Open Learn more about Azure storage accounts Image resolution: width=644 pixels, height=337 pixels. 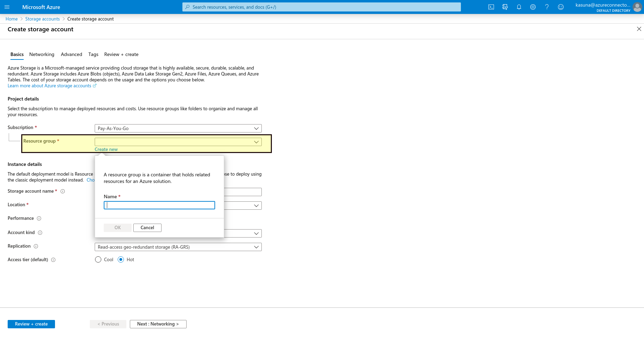[x=52, y=86]
